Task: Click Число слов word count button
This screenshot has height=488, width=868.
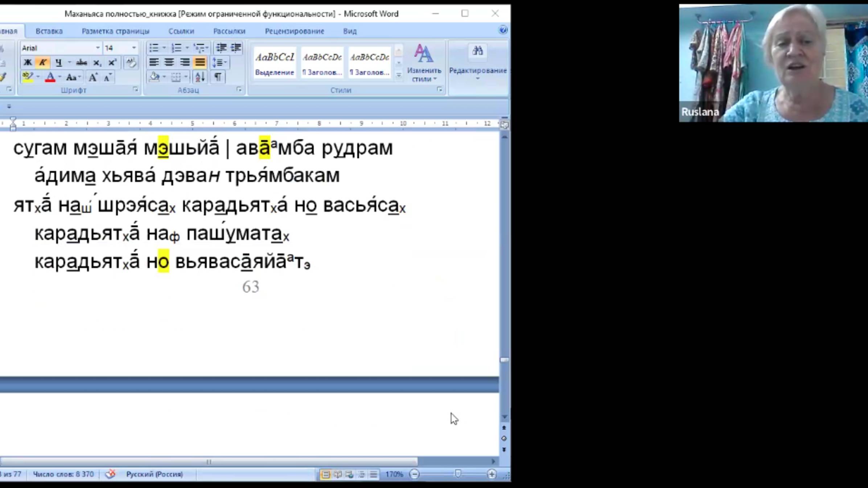Action: coord(63,474)
